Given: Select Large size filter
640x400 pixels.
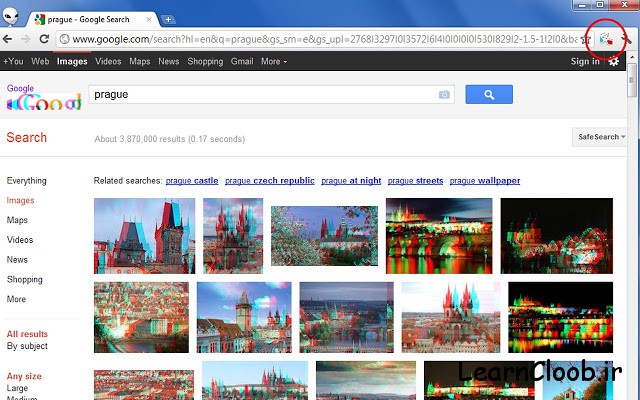Looking at the screenshot, I should [x=17, y=388].
